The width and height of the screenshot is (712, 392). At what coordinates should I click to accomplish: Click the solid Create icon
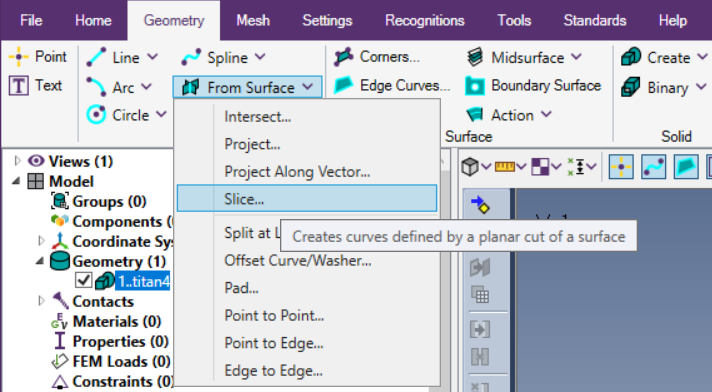click(x=631, y=57)
